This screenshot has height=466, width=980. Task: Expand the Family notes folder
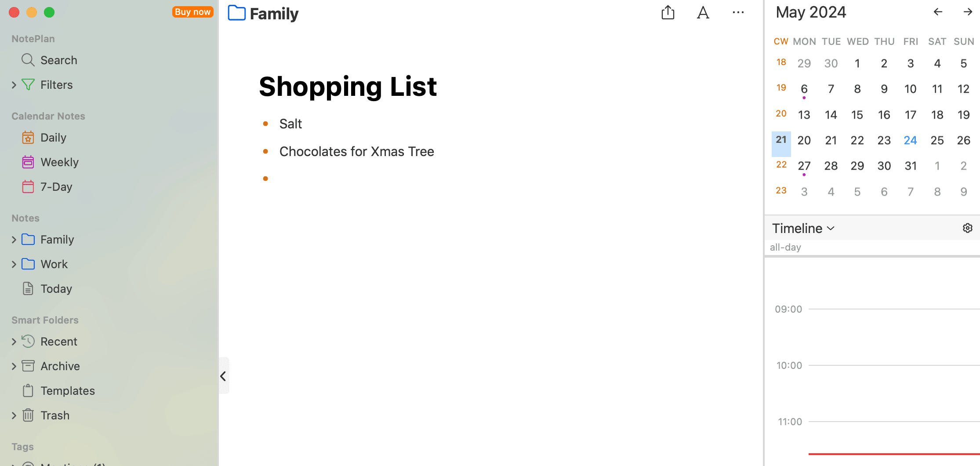(x=15, y=239)
